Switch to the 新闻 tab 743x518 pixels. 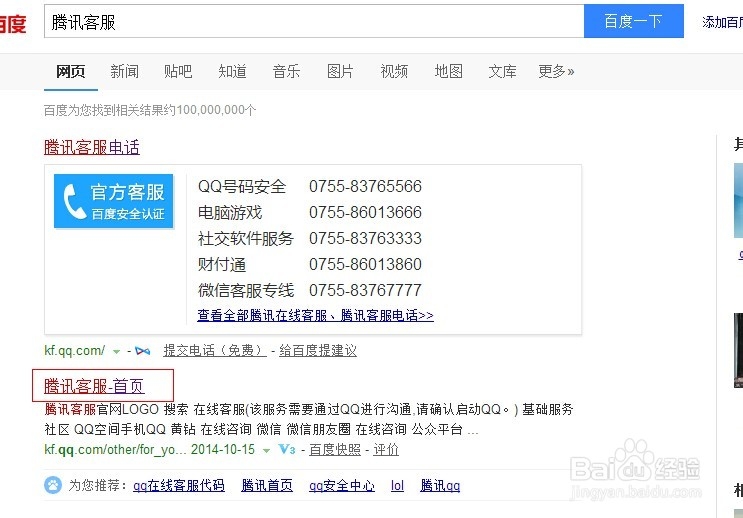click(125, 72)
